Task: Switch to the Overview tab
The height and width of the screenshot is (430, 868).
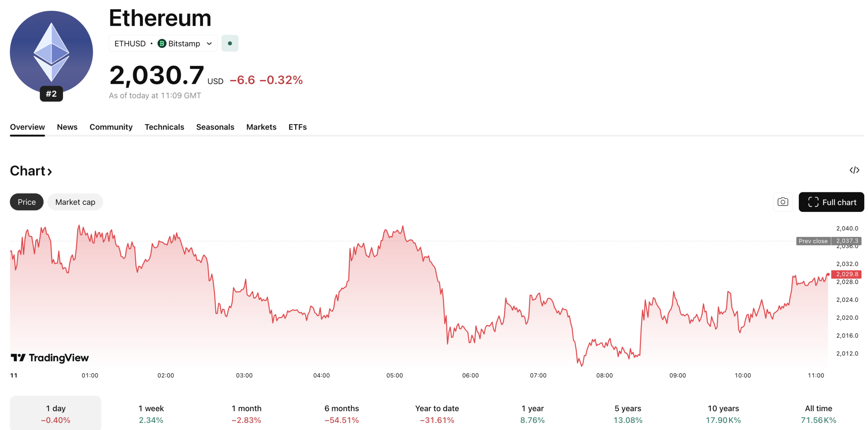Action: click(27, 127)
